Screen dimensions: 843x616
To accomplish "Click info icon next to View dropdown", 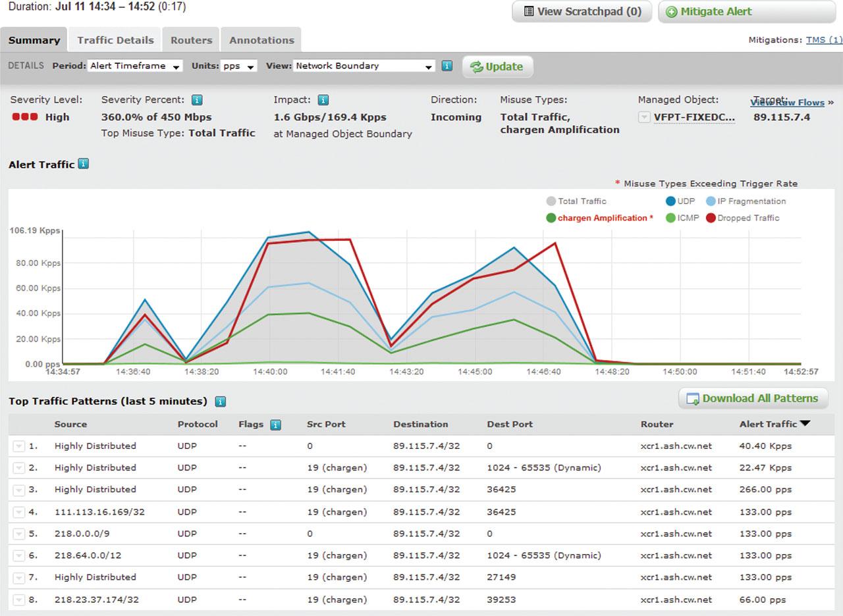I will click(x=447, y=66).
